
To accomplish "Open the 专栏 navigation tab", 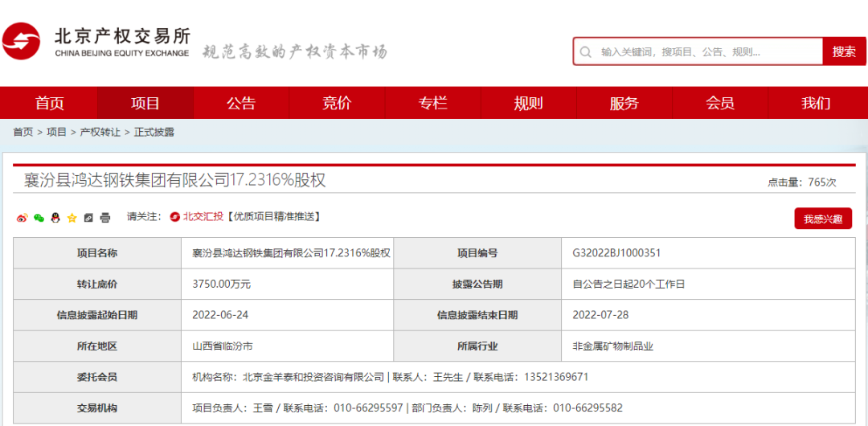I will coord(433,103).
